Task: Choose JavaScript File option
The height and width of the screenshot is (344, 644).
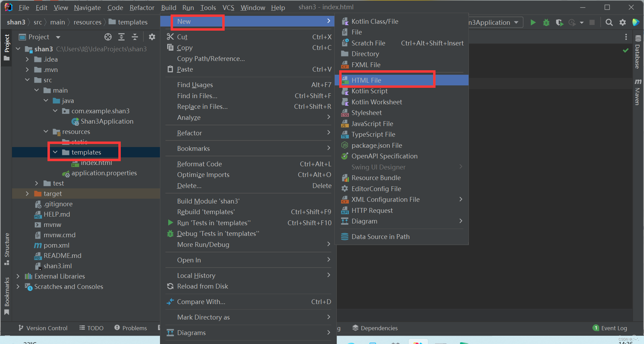Action: 402,124
